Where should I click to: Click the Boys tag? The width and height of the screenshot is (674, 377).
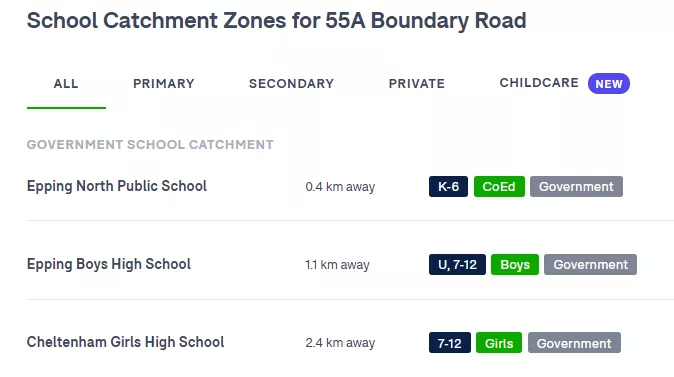pyautogui.click(x=515, y=264)
